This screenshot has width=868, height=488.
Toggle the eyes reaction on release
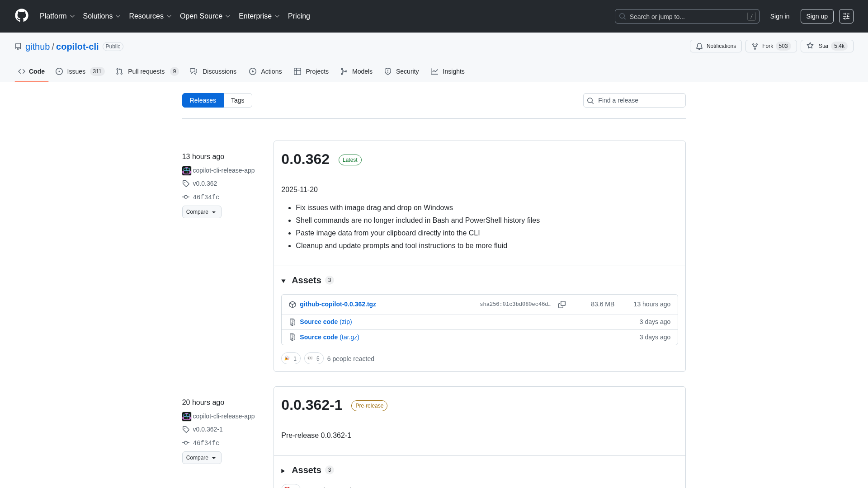[314, 358]
